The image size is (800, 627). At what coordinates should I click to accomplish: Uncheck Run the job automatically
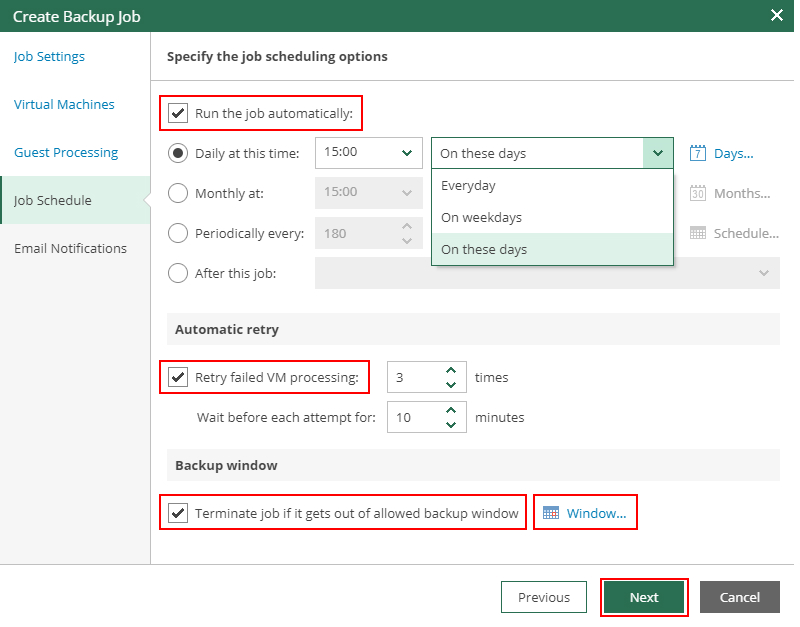178,113
